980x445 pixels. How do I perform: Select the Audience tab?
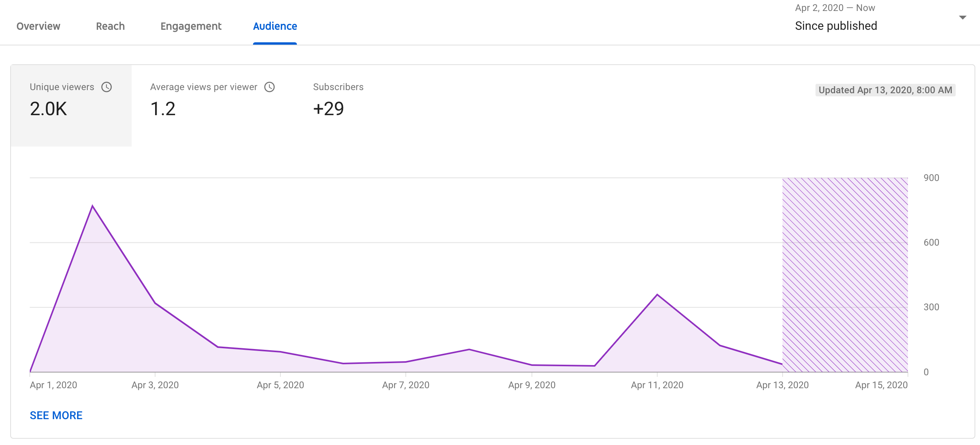coord(275,26)
